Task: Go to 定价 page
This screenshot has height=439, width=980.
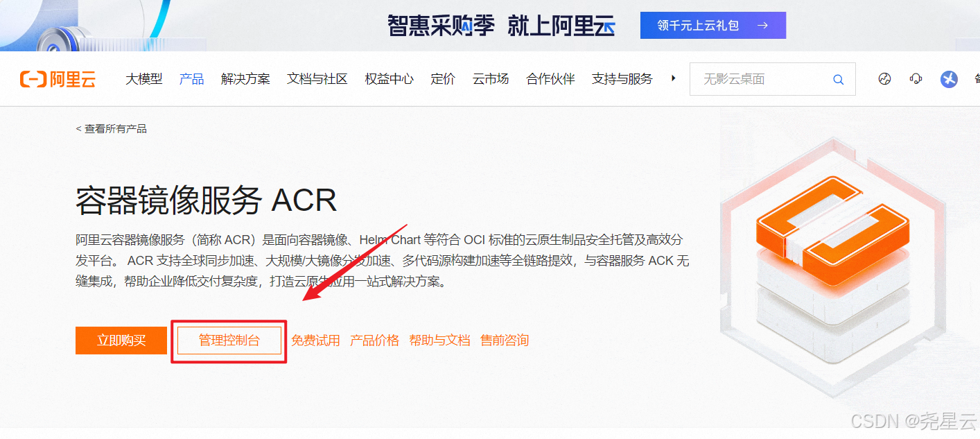Action: coord(443,79)
